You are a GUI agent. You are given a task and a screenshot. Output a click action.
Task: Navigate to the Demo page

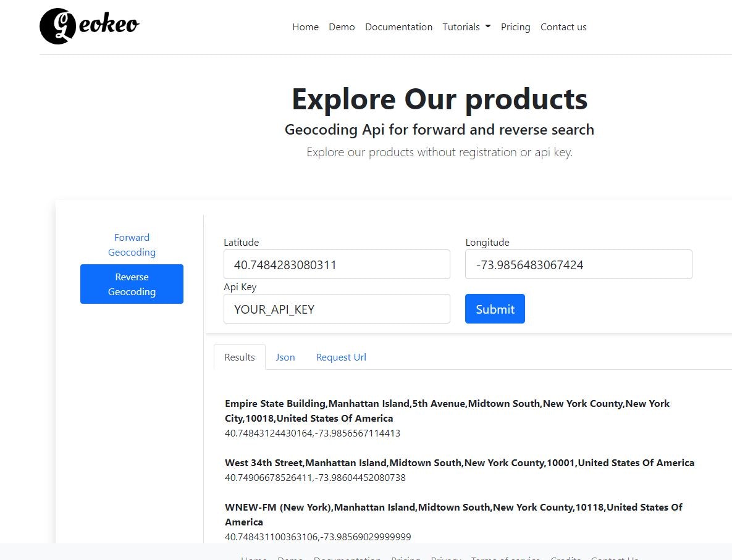pyautogui.click(x=342, y=27)
